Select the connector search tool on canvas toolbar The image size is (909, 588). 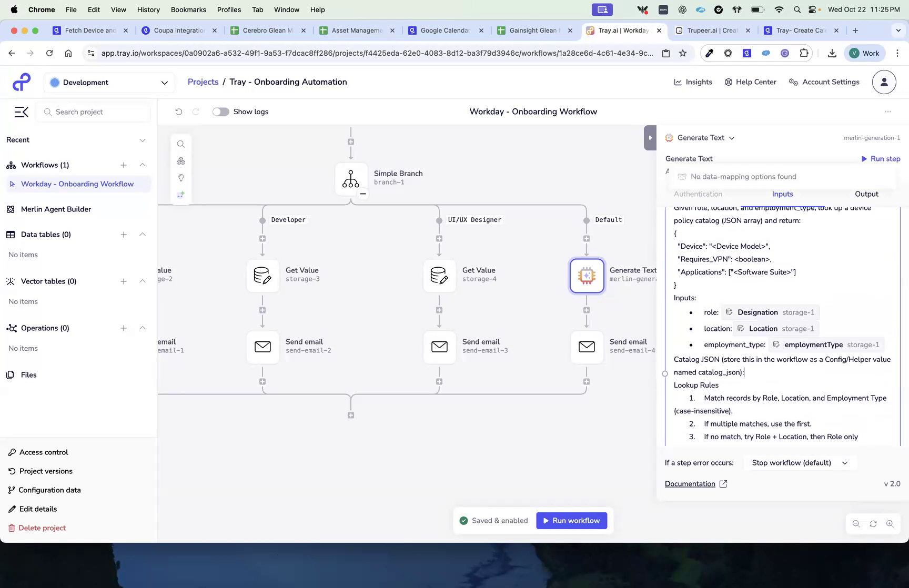181,144
